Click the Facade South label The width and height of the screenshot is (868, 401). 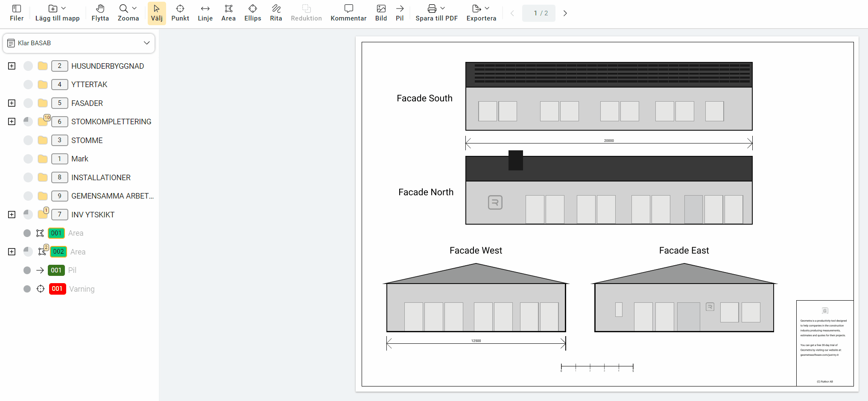(x=424, y=98)
